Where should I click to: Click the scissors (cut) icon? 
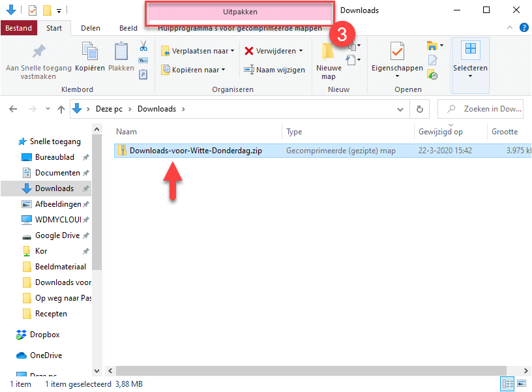click(x=143, y=46)
